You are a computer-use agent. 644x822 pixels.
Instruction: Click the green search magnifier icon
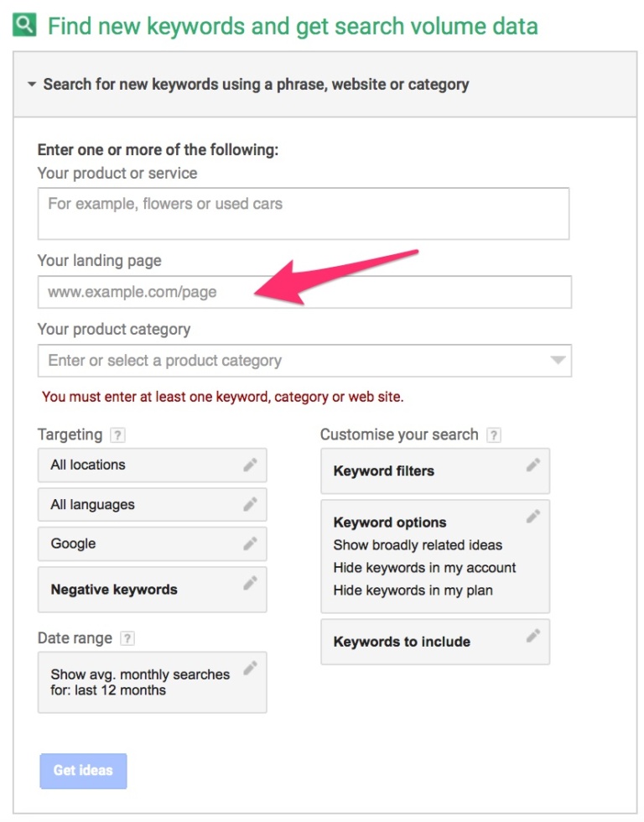point(26,26)
